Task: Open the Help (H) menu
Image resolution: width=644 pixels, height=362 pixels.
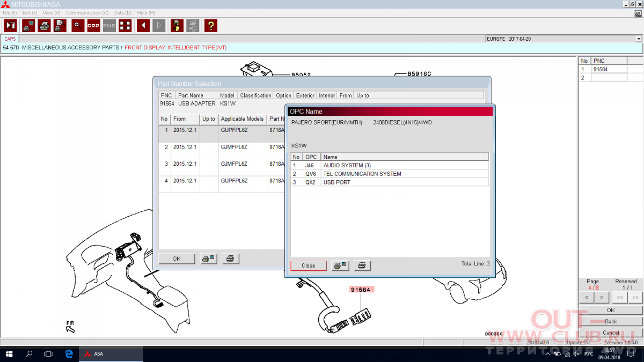Action: coord(146,13)
